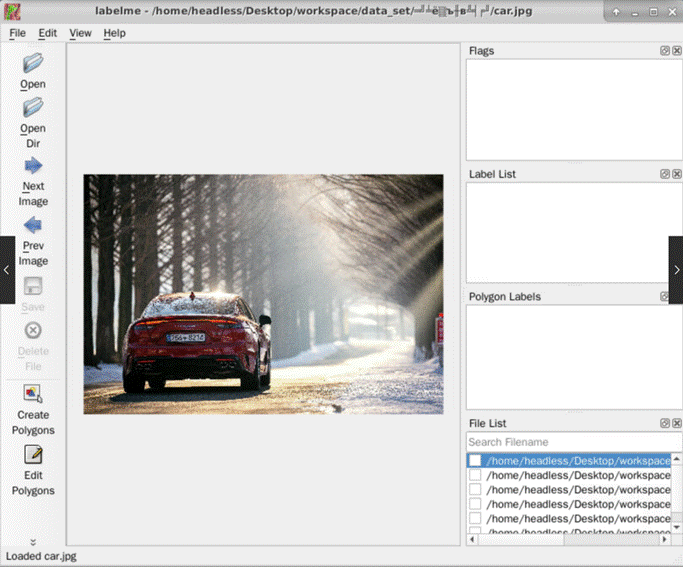
Task: Click the File List panel title
Action: point(487,423)
